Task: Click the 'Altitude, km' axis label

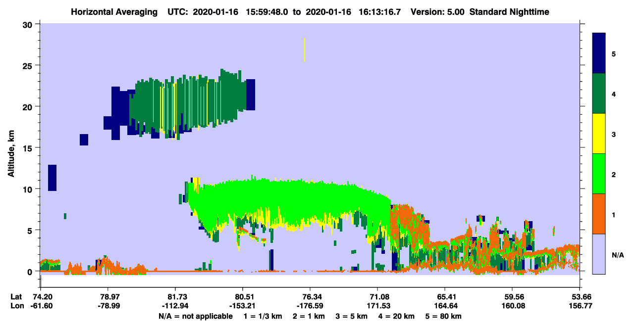Action: click(11, 153)
